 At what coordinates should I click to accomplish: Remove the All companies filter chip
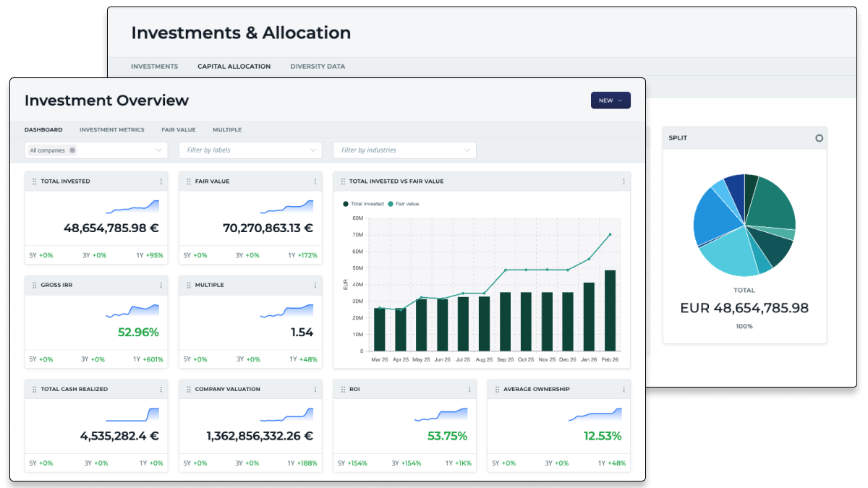pos(72,150)
